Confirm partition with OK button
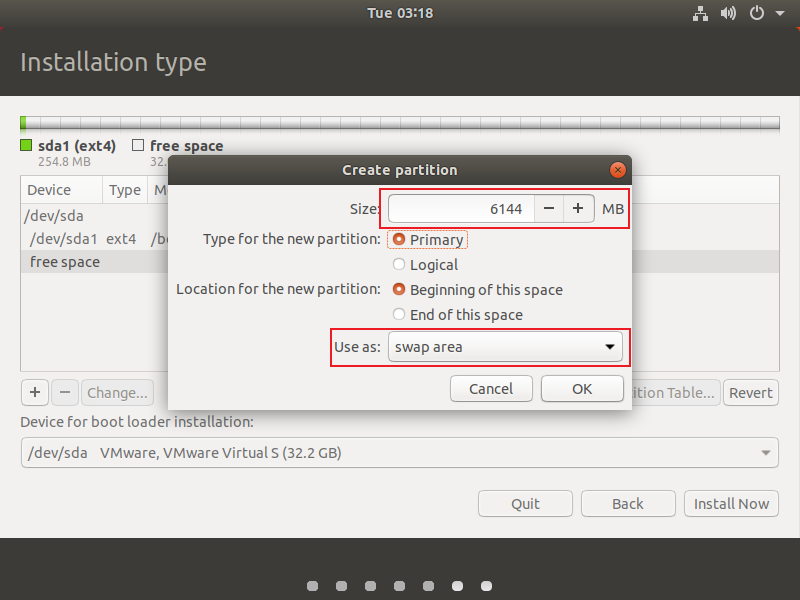Image resolution: width=800 pixels, height=600 pixels. pos(582,389)
